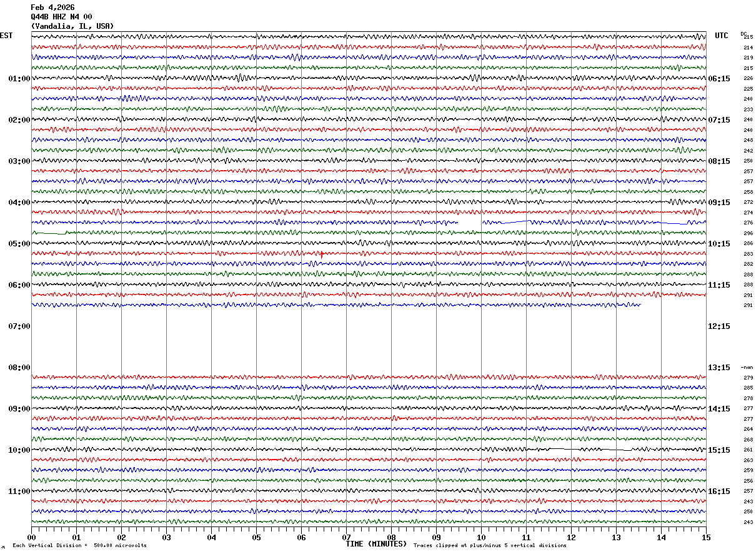Click the "05" minute tick label
The width and height of the screenshot is (756, 554).
point(256,537)
